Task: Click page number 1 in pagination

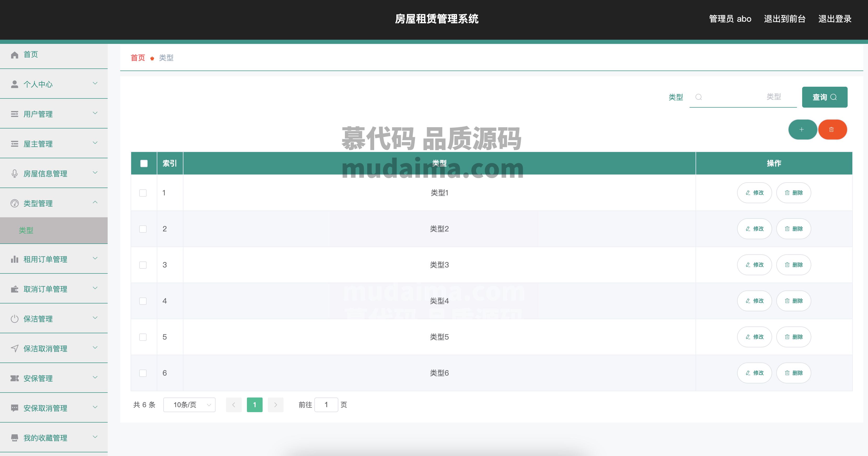Action: (255, 405)
